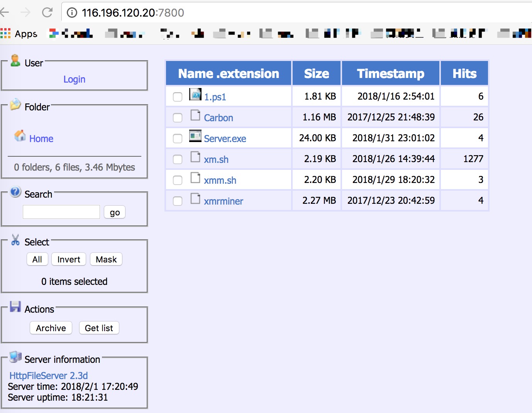Focus the Search text field
Image resolution: width=532 pixels, height=413 pixels.
click(61, 212)
